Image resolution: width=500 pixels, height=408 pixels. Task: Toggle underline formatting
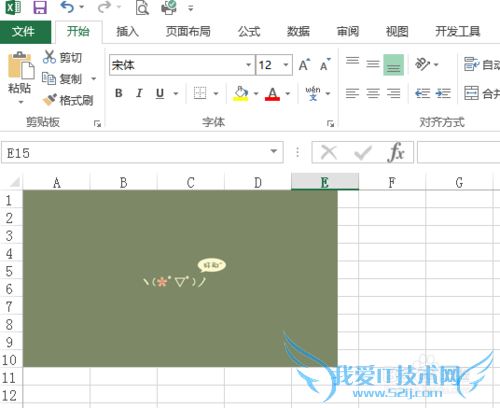click(160, 93)
